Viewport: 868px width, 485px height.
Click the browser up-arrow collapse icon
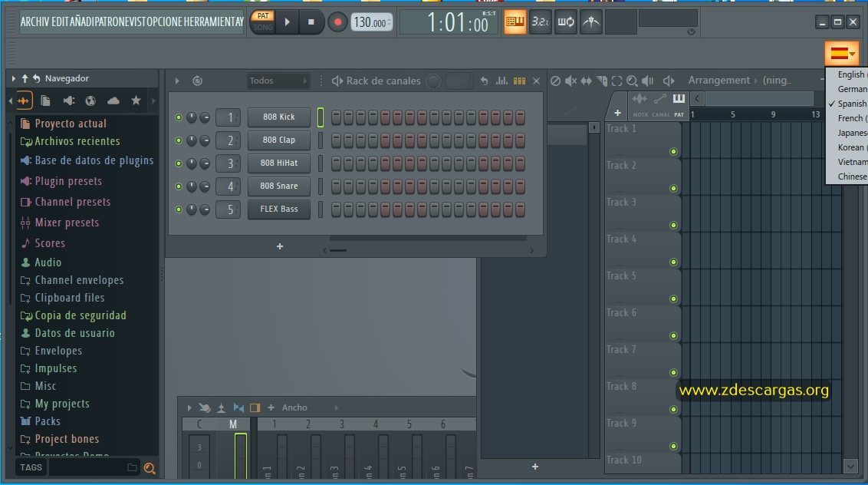[x=25, y=79]
